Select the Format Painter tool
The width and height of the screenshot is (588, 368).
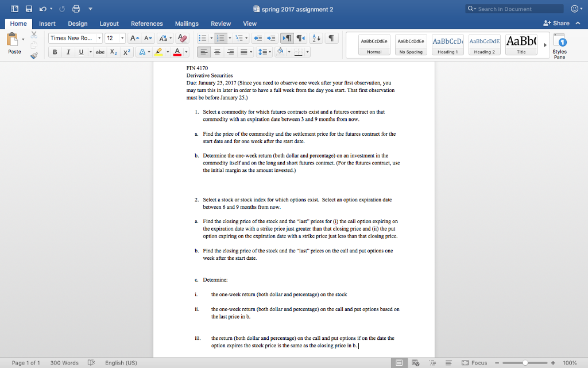coord(34,56)
